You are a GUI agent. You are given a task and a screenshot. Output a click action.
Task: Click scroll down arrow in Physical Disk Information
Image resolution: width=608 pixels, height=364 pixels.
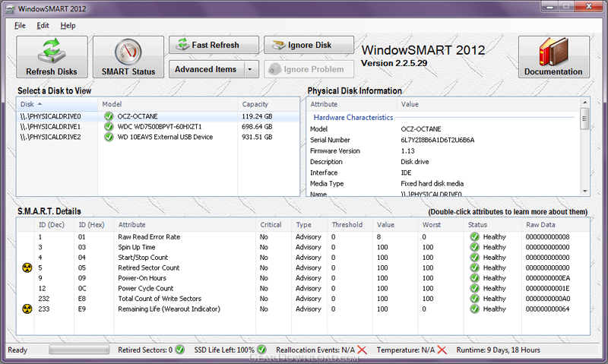584,191
